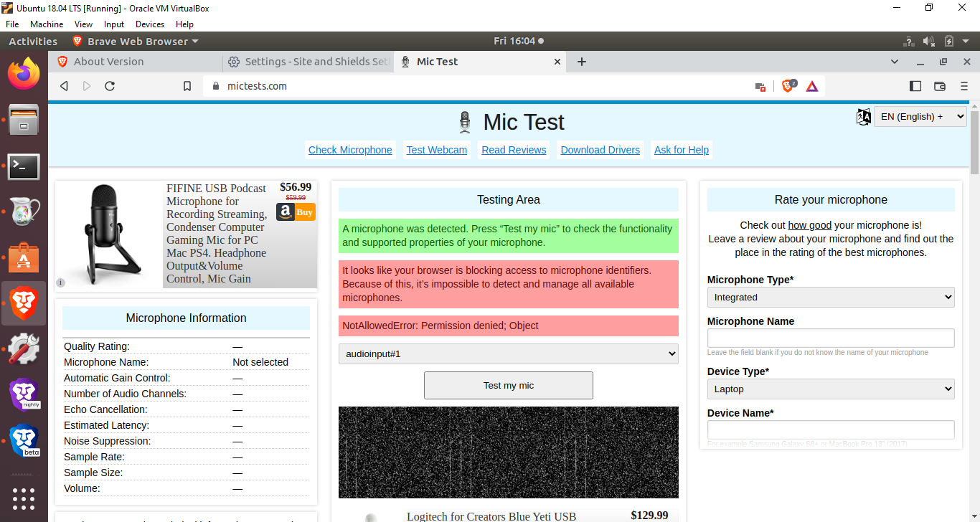980x522 pixels.
Task: Open the Read Reviews link
Action: tap(514, 150)
